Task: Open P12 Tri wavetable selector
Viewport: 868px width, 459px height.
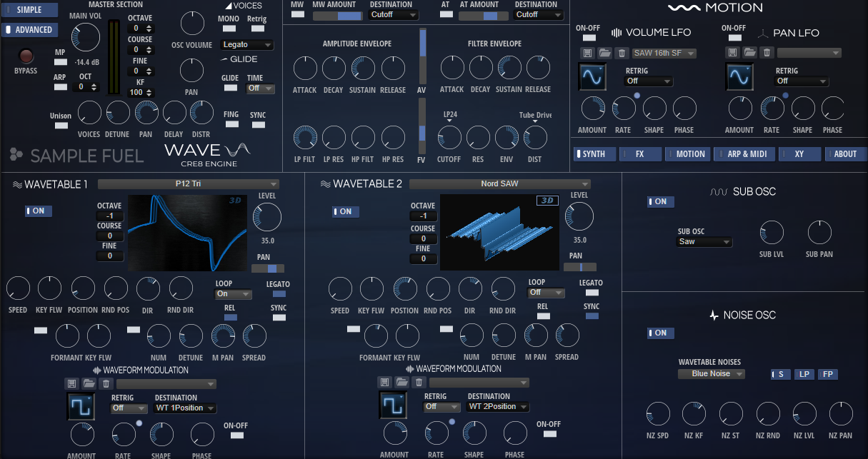Action: (189, 183)
